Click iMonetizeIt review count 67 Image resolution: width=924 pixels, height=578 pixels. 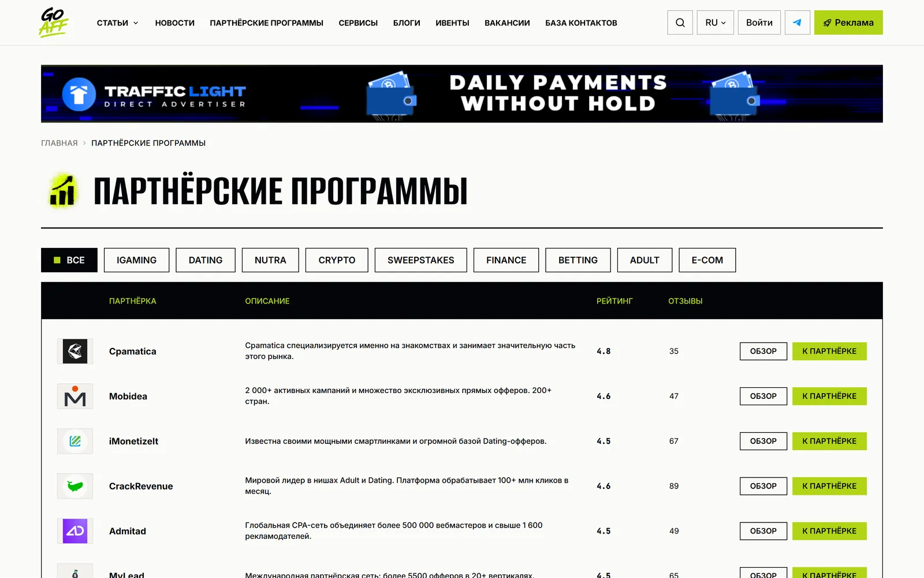tap(674, 441)
